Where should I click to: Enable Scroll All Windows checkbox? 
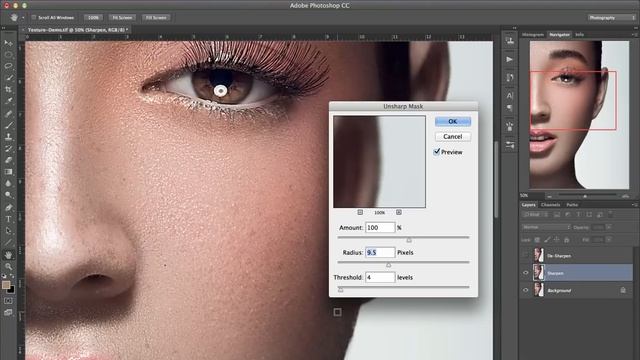point(34,18)
